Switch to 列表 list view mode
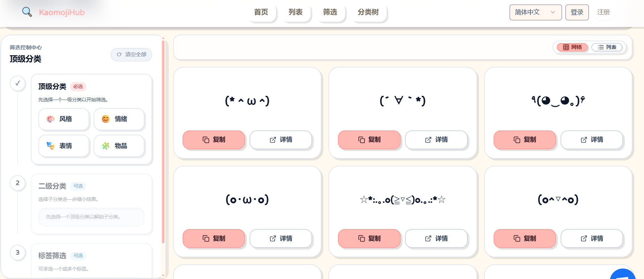This screenshot has width=644, height=279. (607, 47)
